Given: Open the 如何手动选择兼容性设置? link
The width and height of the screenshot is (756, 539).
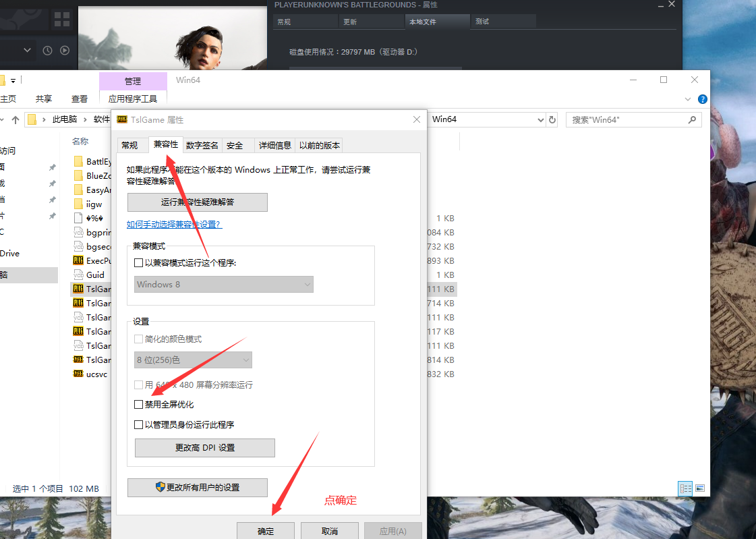Looking at the screenshot, I should tap(175, 224).
